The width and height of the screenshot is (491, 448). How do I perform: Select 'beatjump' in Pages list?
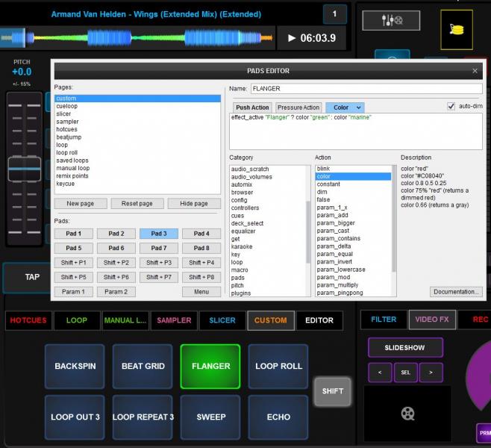pyautogui.click(x=137, y=137)
